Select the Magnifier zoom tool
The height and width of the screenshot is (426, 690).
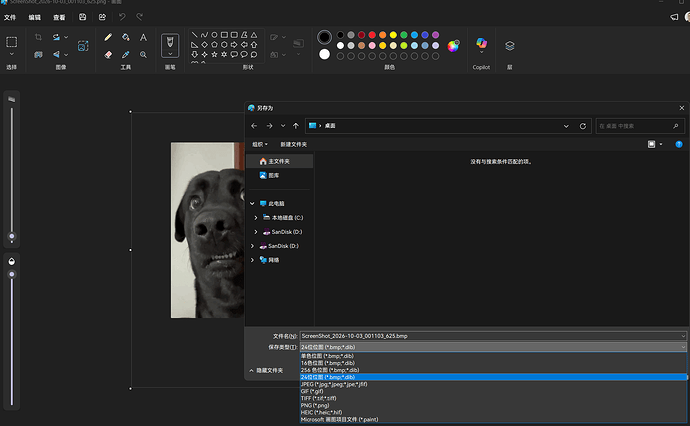[x=143, y=55]
